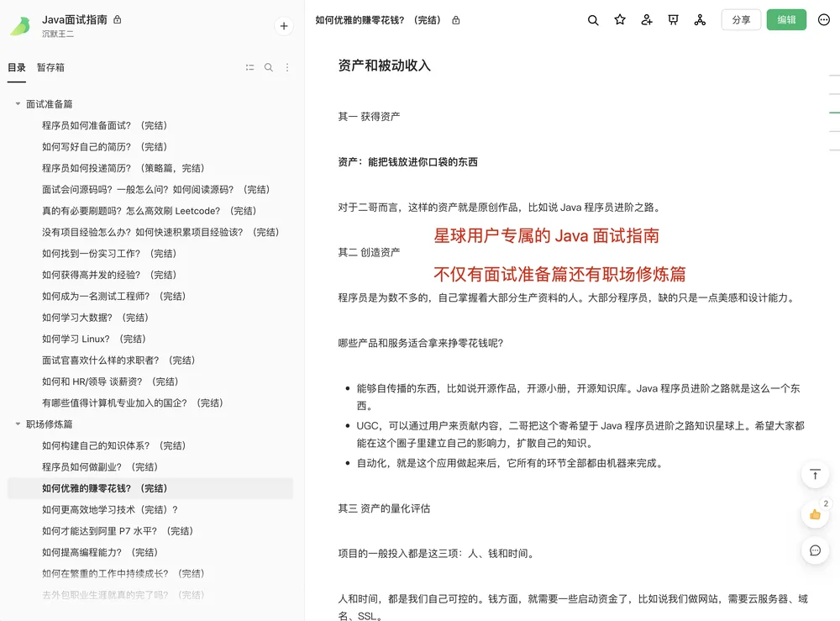Switch to the 暂存箱 tab
The height and width of the screenshot is (621, 840).
click(50, 67)
